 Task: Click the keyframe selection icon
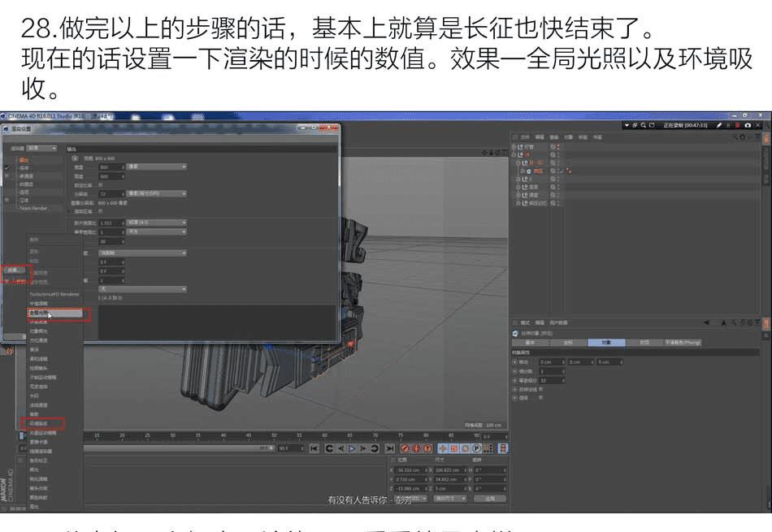pos(427,448)
